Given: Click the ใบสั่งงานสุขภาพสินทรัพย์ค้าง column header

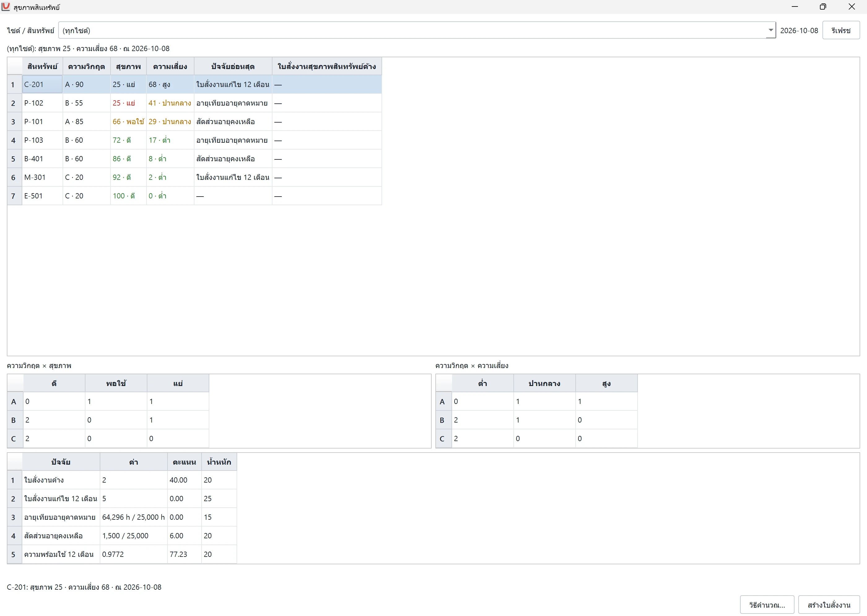Looking at the screenshot, I should pos(327,66).
